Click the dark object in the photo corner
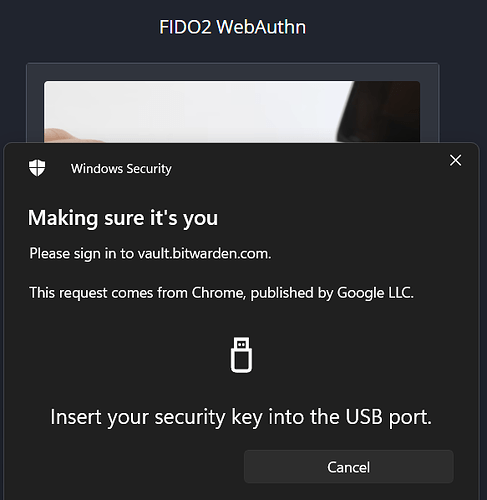Screen dimensions: 487x500 pyautogui.click(x=380, y=112)
